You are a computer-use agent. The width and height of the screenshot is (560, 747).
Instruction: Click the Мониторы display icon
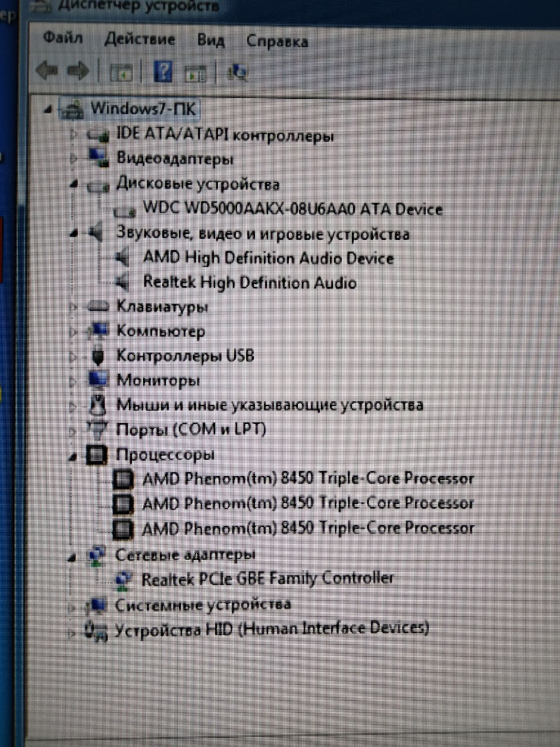[98, 380]
